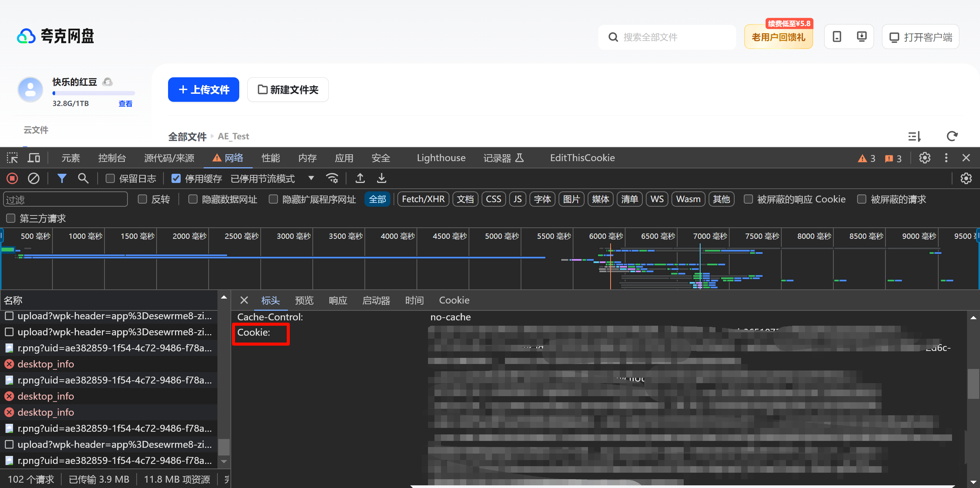Open search in the network panel

83,178
